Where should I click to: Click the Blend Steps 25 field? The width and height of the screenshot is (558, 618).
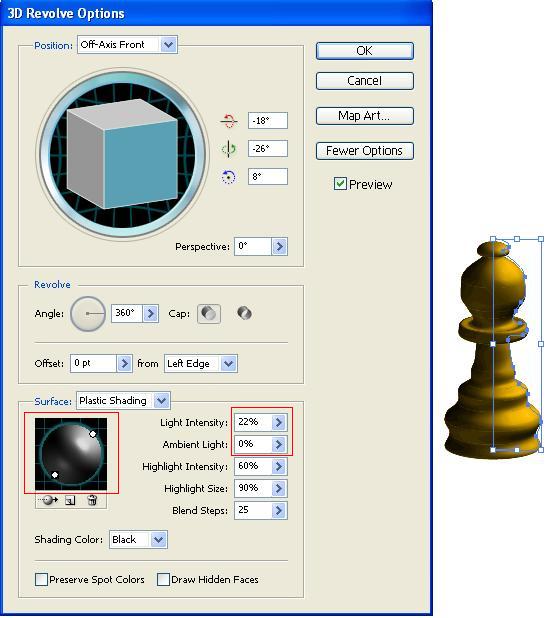click(x=253, y=510)
